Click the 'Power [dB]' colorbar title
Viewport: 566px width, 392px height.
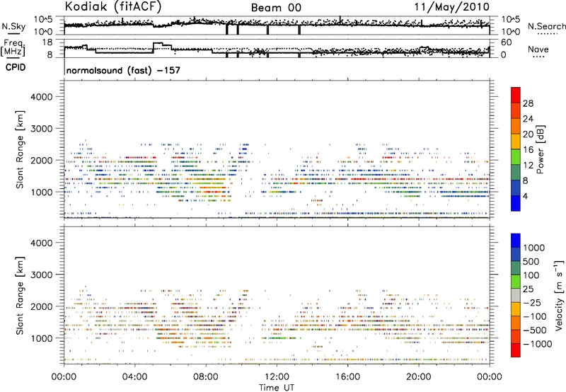click(x=540, y=149)
